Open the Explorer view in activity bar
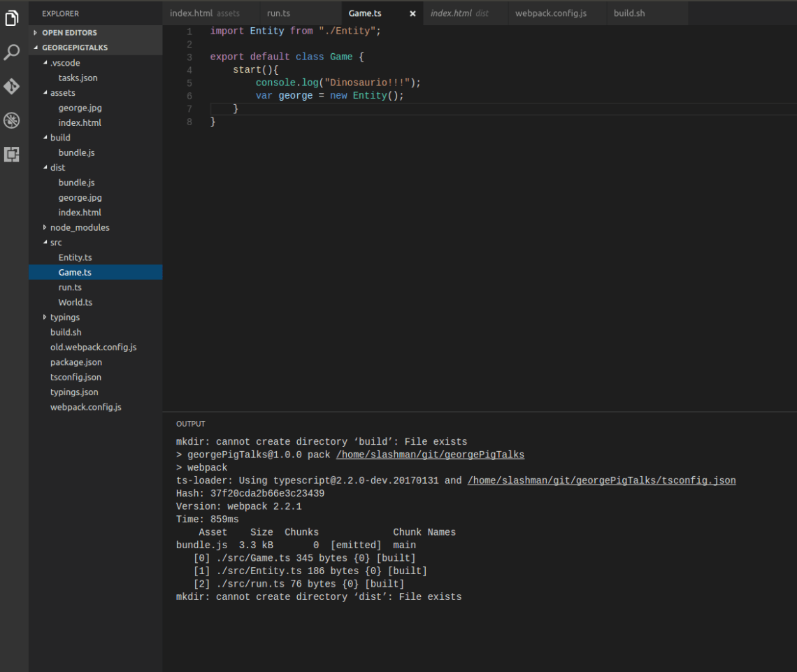This screenshot has width=797, height=672. (12, 18)
